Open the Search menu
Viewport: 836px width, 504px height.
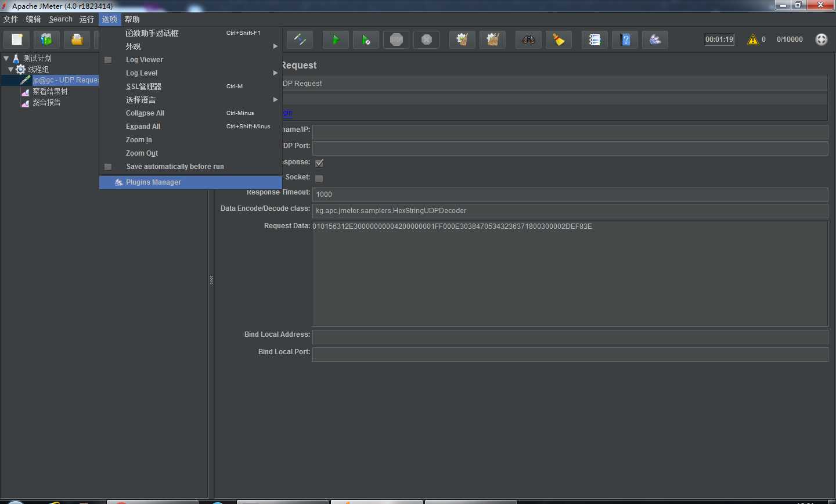[x=60, y=19]
